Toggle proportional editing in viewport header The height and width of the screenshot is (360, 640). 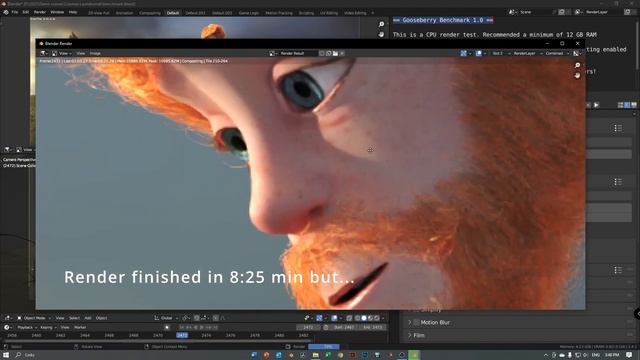coord(216,318)
